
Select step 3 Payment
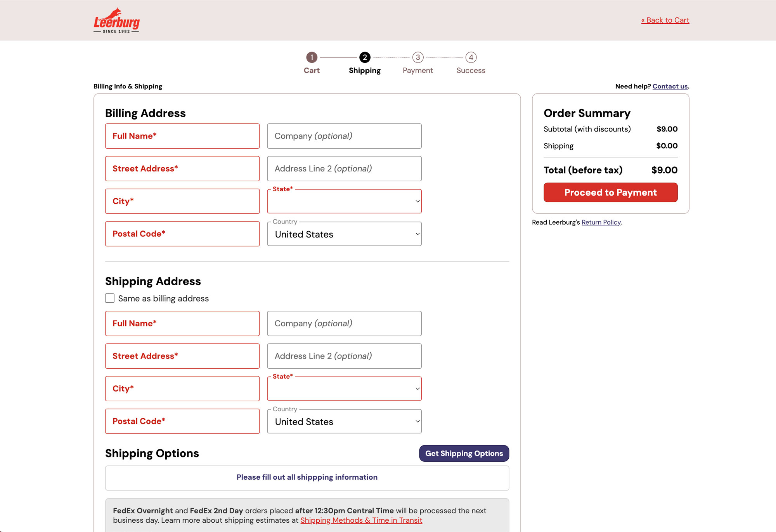coord(417,63)
